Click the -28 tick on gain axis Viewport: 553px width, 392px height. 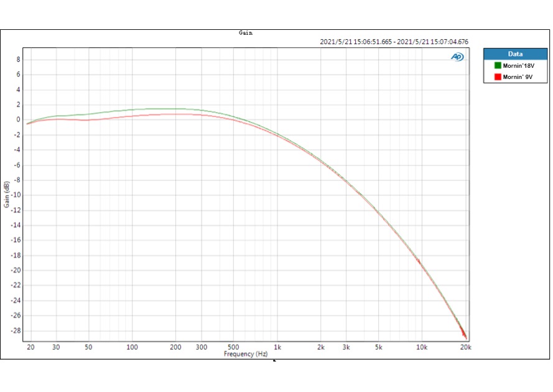click(x=16, y=330)
